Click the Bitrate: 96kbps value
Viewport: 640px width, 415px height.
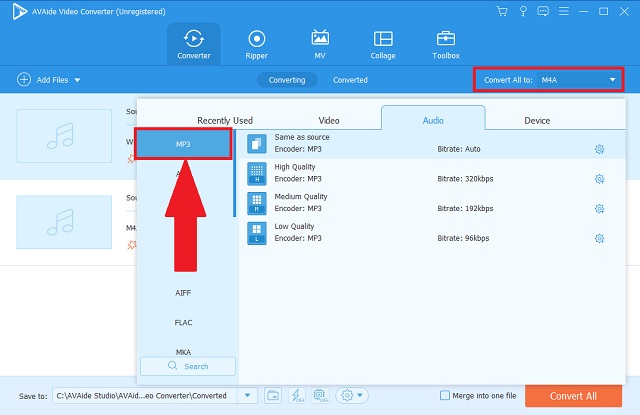[463, 238]
